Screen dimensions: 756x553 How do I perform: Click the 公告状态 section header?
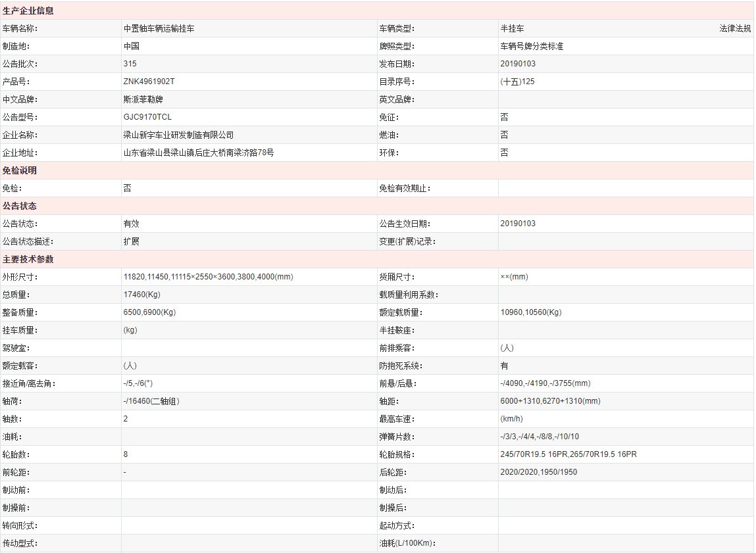point(20,206)
